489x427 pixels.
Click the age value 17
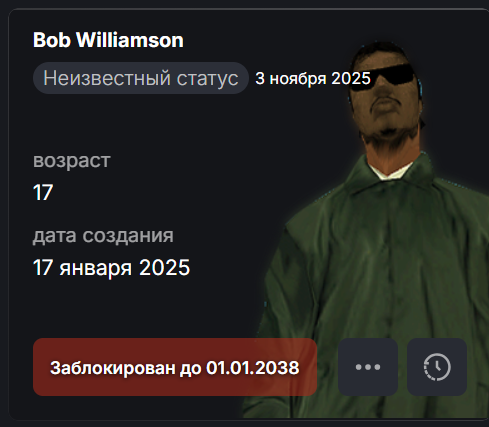[43, 192]
